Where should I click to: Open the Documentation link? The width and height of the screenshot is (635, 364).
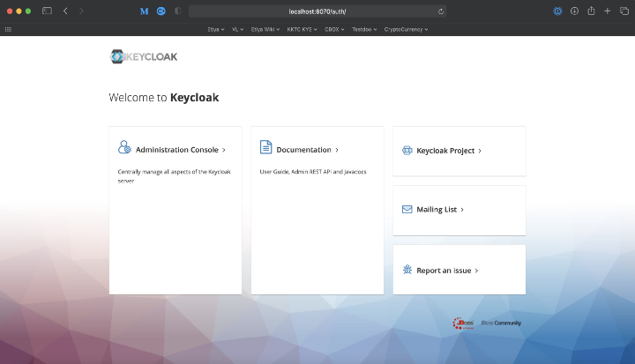coord(303,150)
